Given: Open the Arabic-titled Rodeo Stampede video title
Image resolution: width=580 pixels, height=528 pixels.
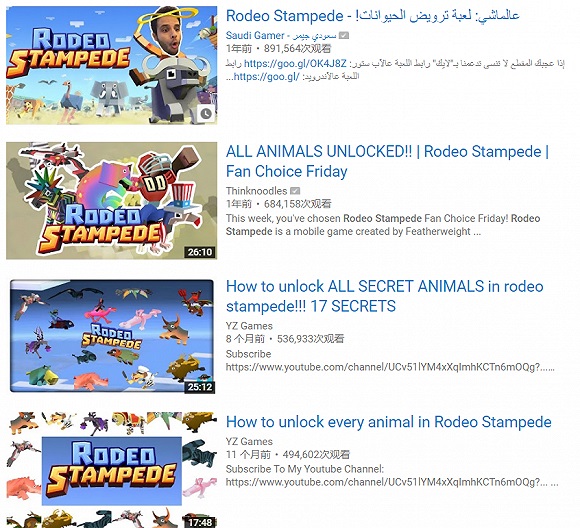Looking at the screenshot, I should (x=372, y=16).
